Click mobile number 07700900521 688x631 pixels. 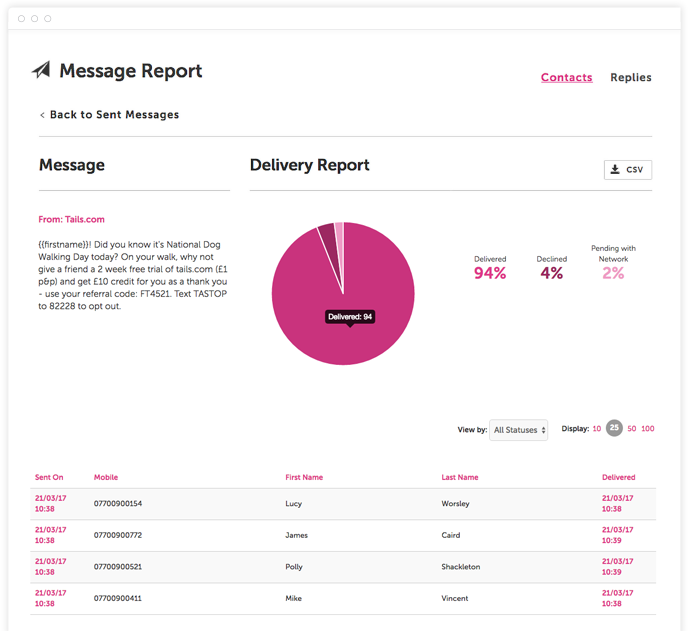point(118,566)
